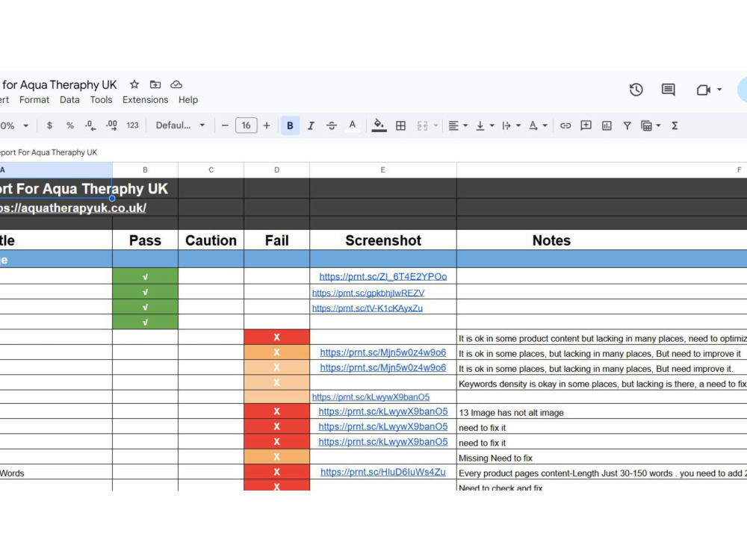
Task: Select the Notes header cell
Action: coord(601,240)
